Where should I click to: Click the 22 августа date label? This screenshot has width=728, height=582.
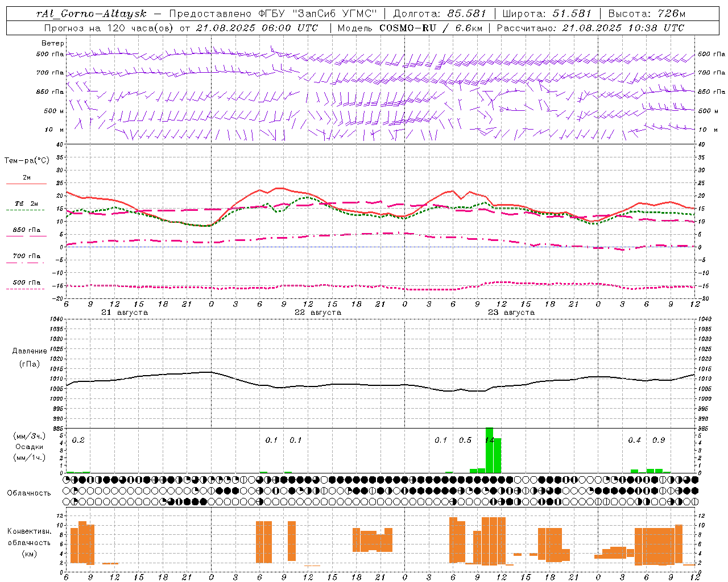pyautogui.click(x=318, y=313)
